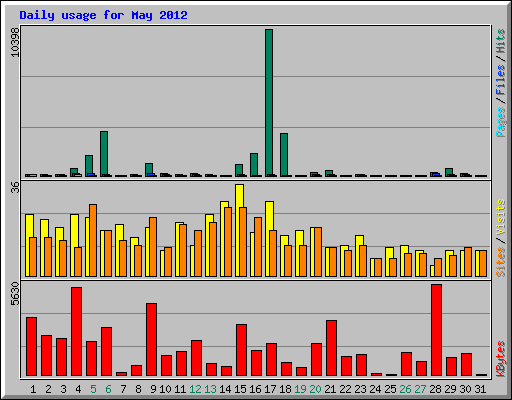Click green weekend day label 5
512x400 pixels.
[x=93, y=389]
